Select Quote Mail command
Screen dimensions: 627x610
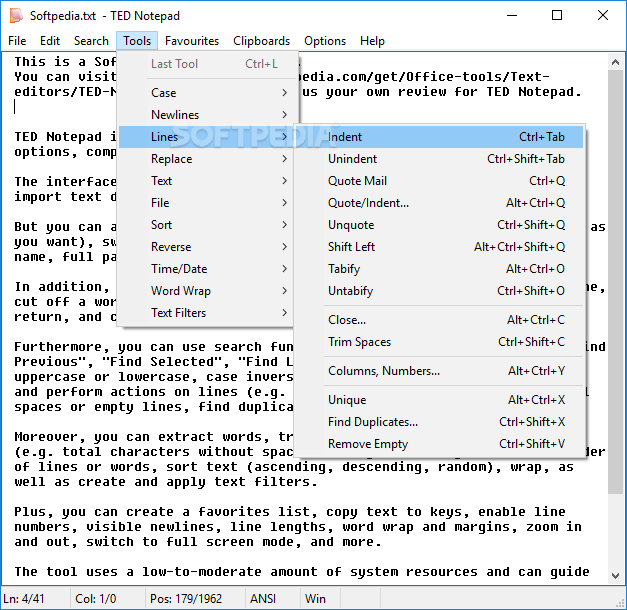tap(439, 181)
